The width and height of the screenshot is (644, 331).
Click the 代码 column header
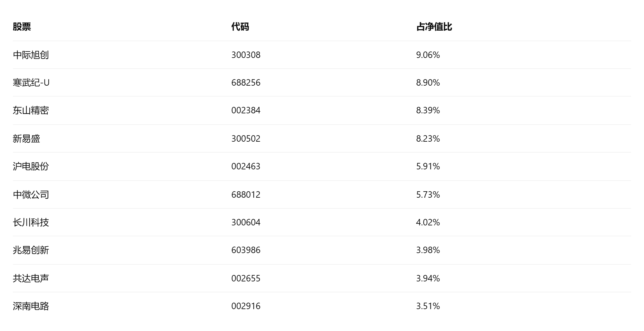coord(240,27)
